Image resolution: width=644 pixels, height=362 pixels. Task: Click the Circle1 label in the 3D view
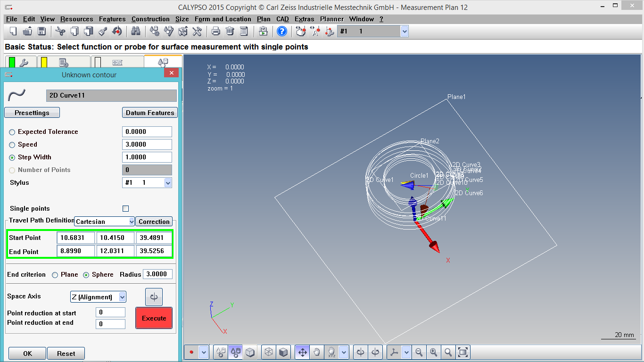(x=420, y=176)
